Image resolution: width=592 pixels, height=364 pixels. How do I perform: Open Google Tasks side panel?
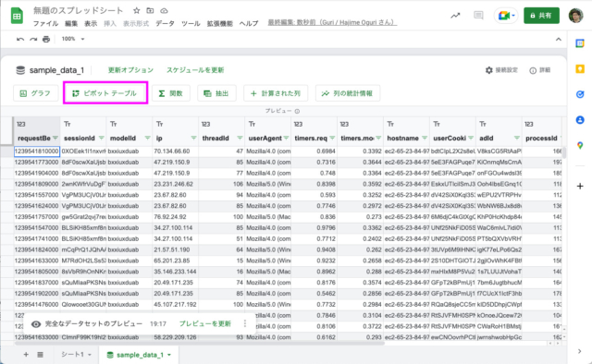point(580,94)
